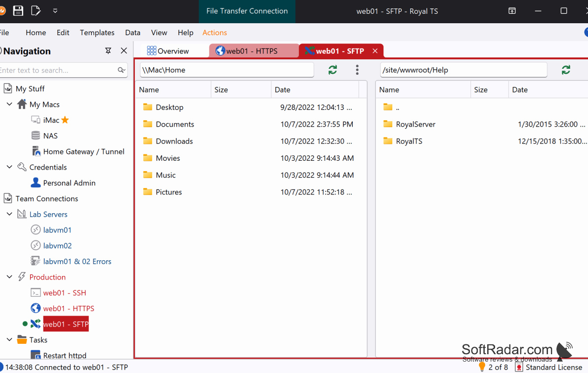This screenshot has height=373, width=588.
Task: Pin the Navigation panel
Action: click(x=108, y=50)
